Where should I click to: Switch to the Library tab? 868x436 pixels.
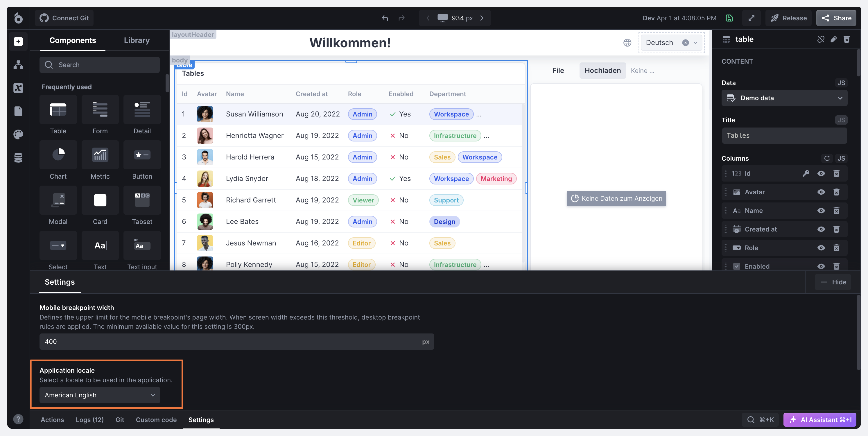coord(137,40)
